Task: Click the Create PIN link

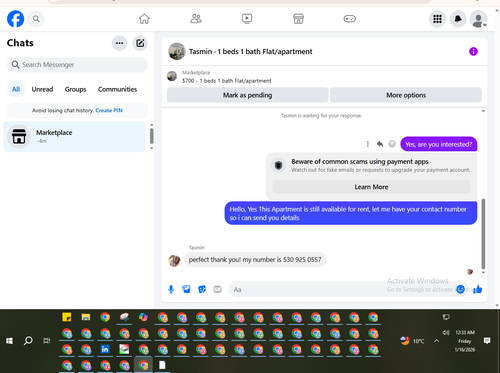Action: point(109,110)
